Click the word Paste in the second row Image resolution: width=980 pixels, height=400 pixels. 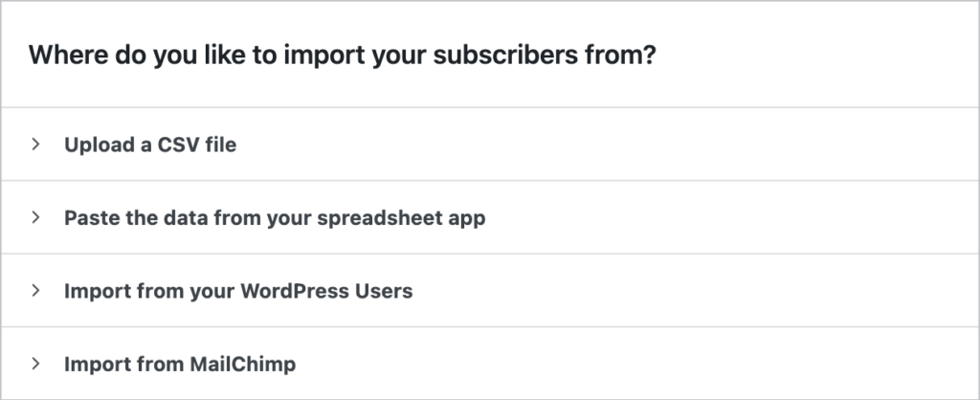tap(86, 218)
